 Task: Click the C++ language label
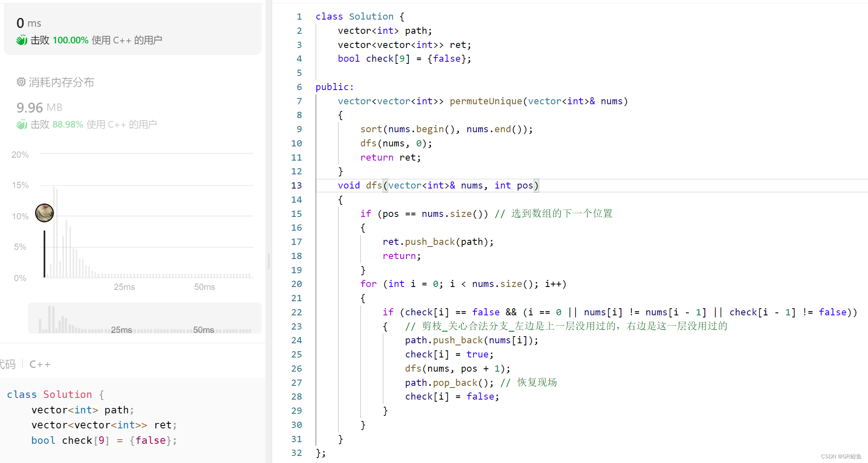pos(40,364)
